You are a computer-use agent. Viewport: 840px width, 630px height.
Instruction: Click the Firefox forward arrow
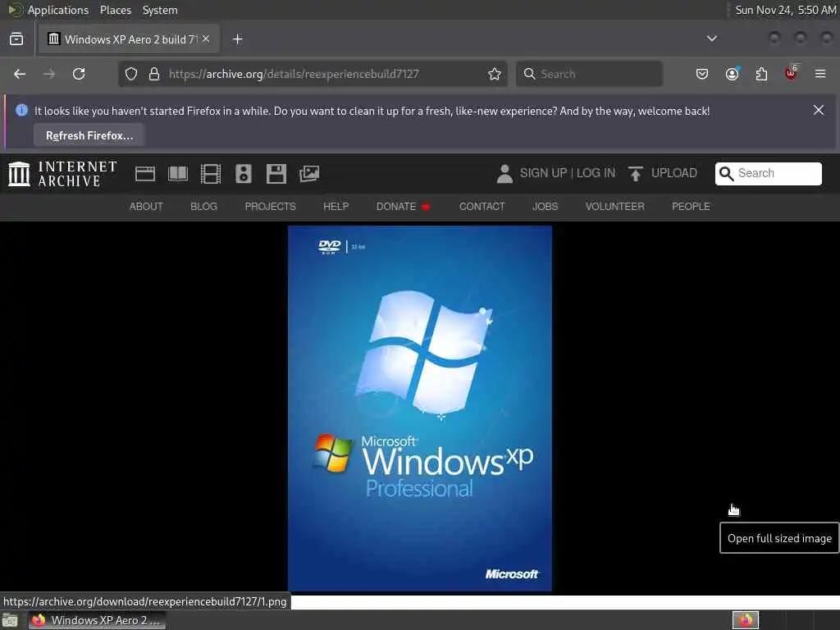49,74
